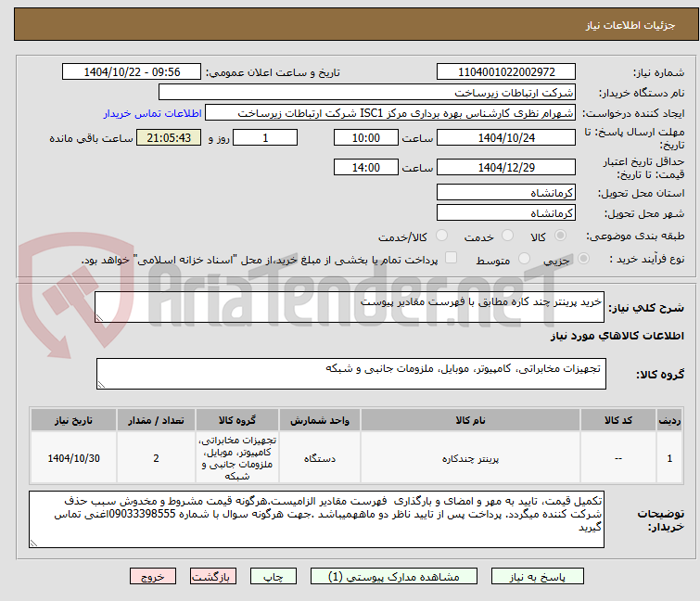This screenshot has height=601, width=700.
Task: Click the شهر محل تحویل field
Action: point(506,213)
